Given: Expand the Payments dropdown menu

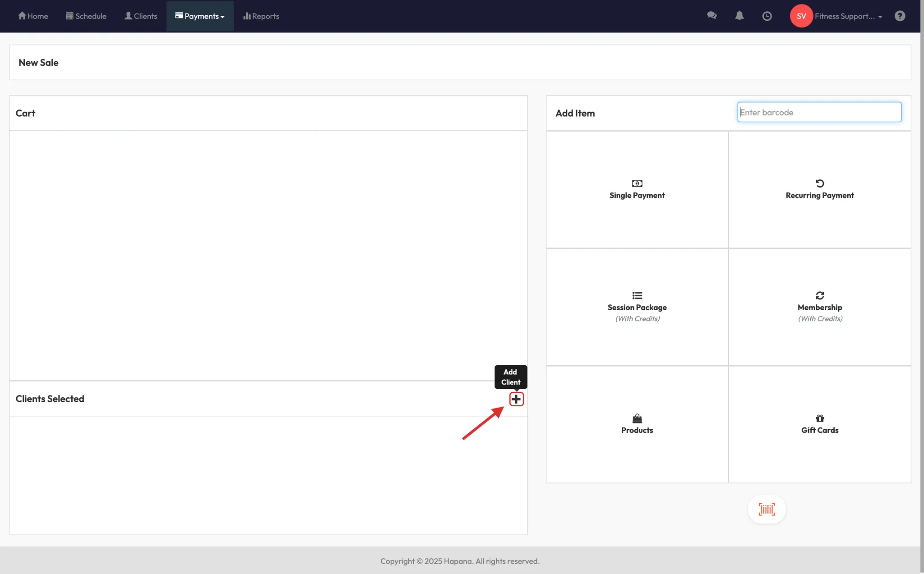Looking at the screenshot, I should coord(200,16).
